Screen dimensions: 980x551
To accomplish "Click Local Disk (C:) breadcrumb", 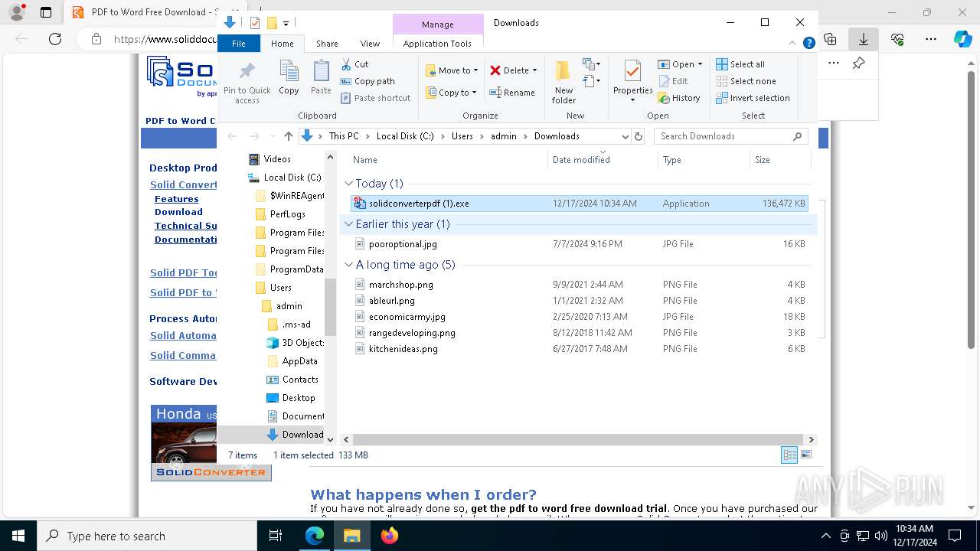I will click(x=405, y=136).
